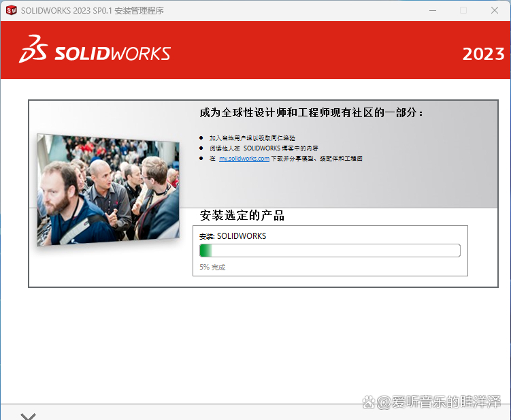Click the '2023' version text in banner
The width and height of the screenshot is (511, 420).
(483, 54)
